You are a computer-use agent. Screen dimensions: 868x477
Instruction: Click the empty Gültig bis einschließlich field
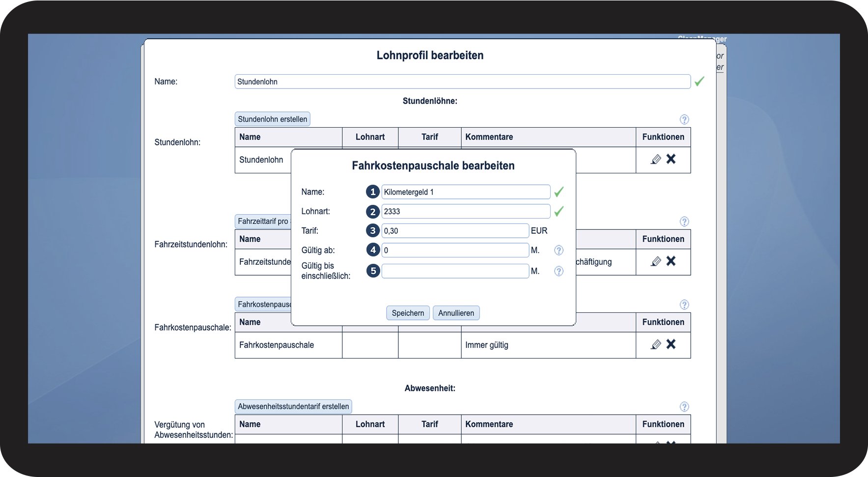tap(455, 271)
